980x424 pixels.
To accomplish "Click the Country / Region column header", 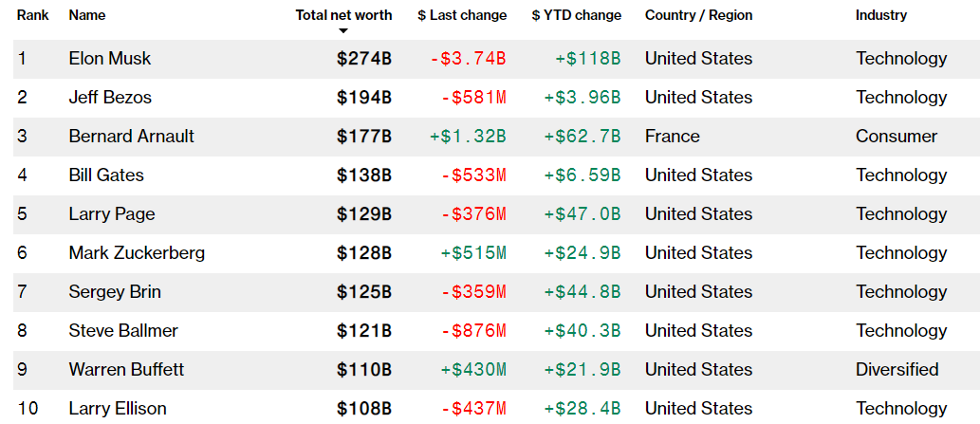I will tap(698, 15).
